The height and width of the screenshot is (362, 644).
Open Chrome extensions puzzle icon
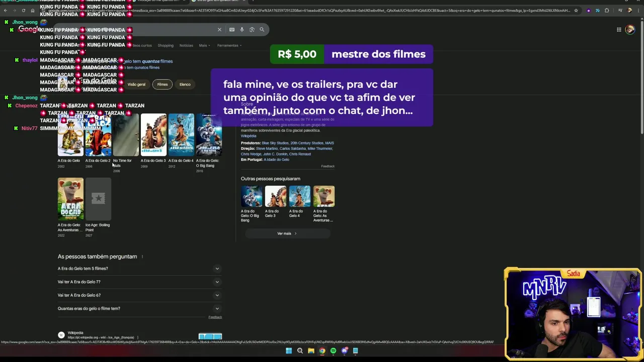(x=607, y=10)
